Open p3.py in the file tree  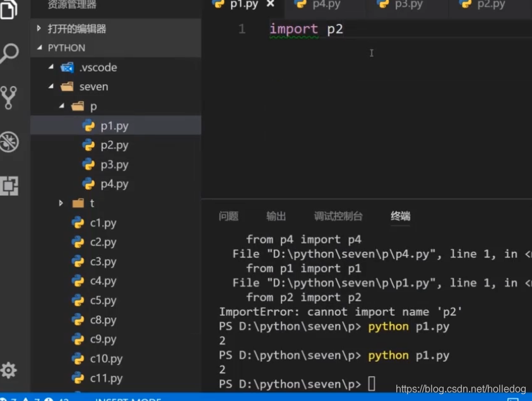tap(114, 164)
